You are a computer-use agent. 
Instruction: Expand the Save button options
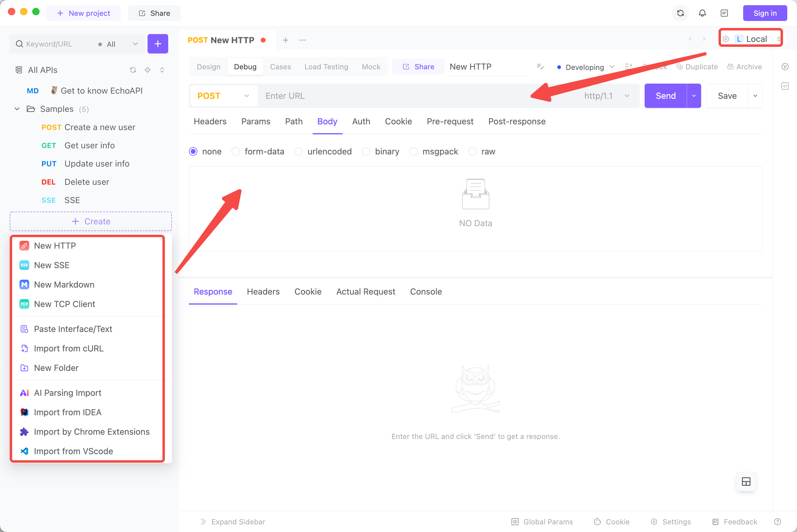point(755,95)
